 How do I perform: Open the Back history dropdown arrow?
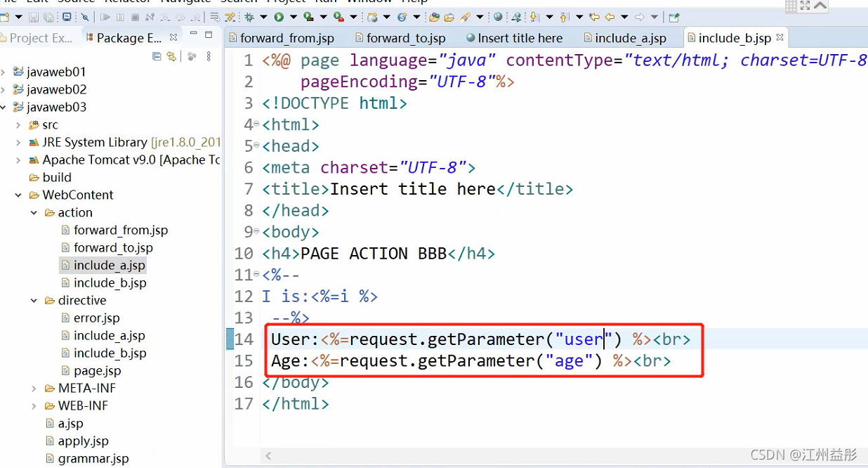point(624,17)
